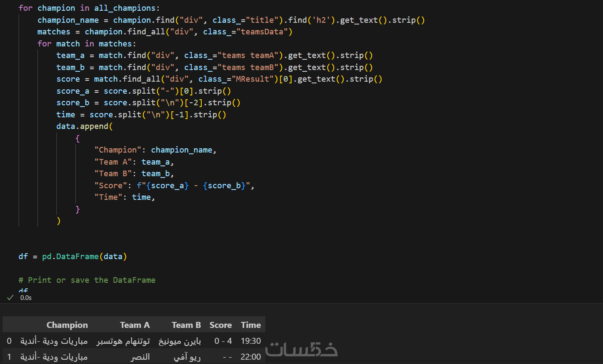Click row index 0 in output table
Screen dimensions: 603x364
(x=9, y=341)
